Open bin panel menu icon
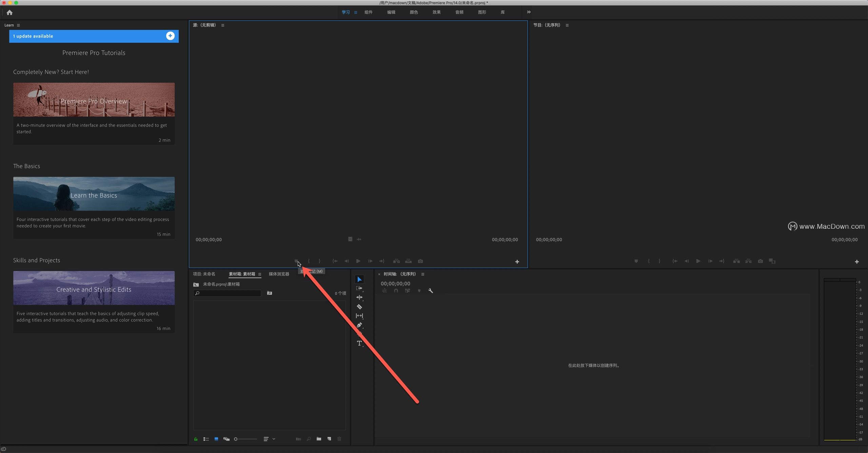868x453 pixels. coord(260,274)
